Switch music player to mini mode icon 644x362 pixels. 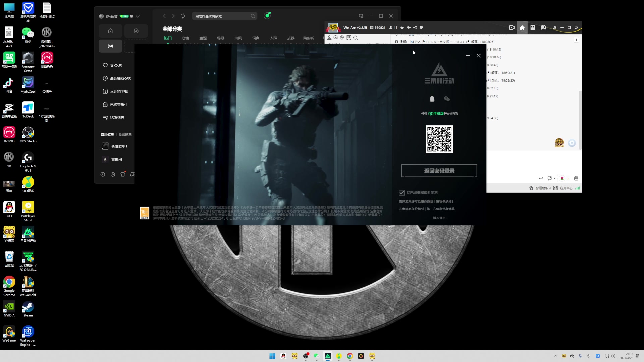click(361, 16)
